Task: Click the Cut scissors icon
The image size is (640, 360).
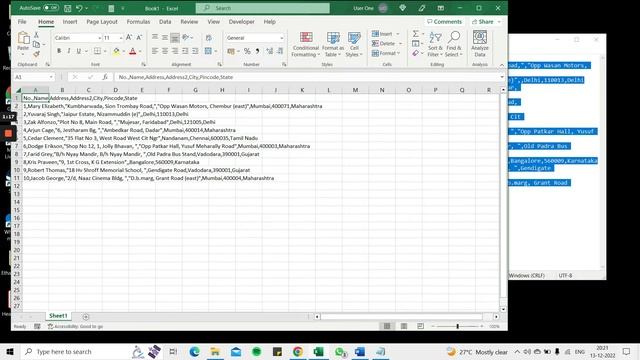Action: click(36, 35)
